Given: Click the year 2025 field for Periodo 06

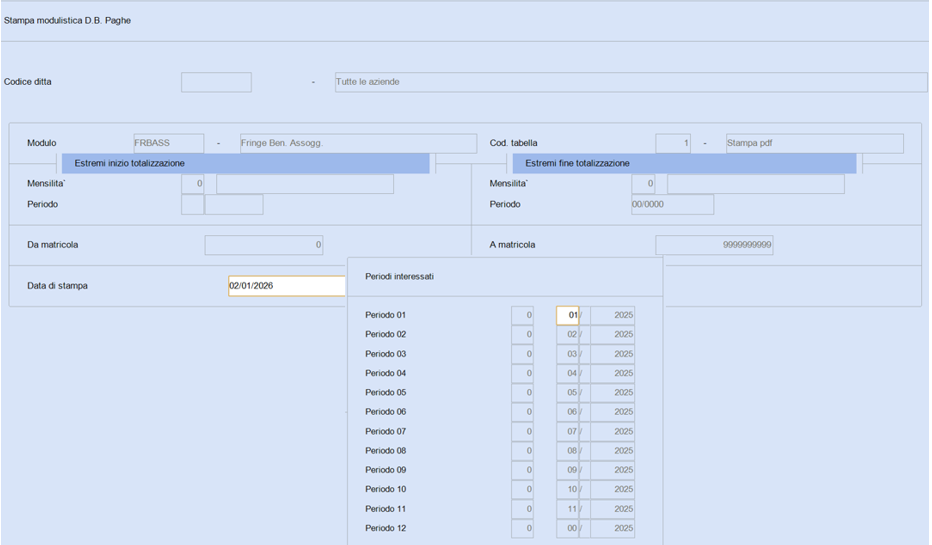Looking at the screenshot, I should tap(613, 412).
